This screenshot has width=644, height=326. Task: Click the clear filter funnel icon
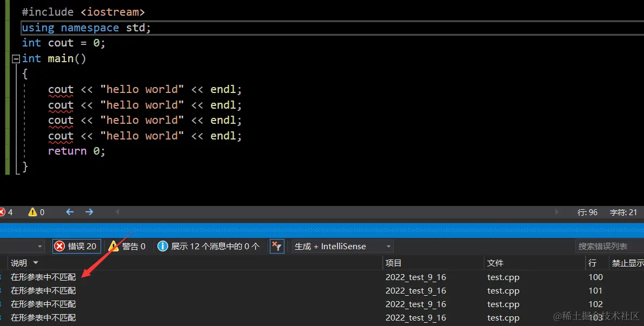277,247
